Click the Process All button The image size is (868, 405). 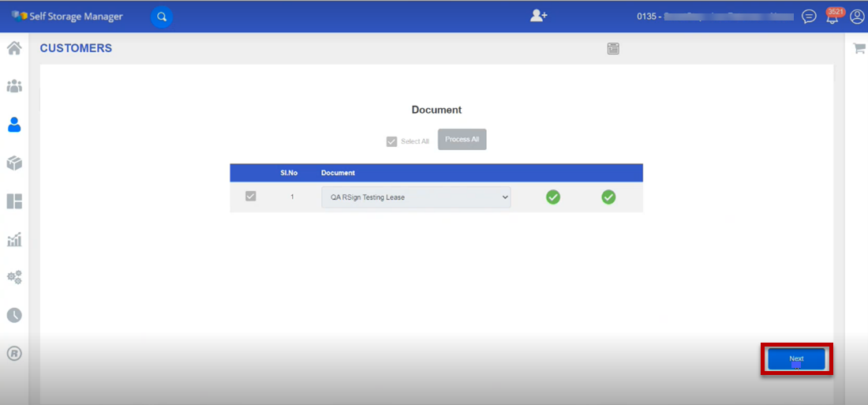(x=462, y=140)
